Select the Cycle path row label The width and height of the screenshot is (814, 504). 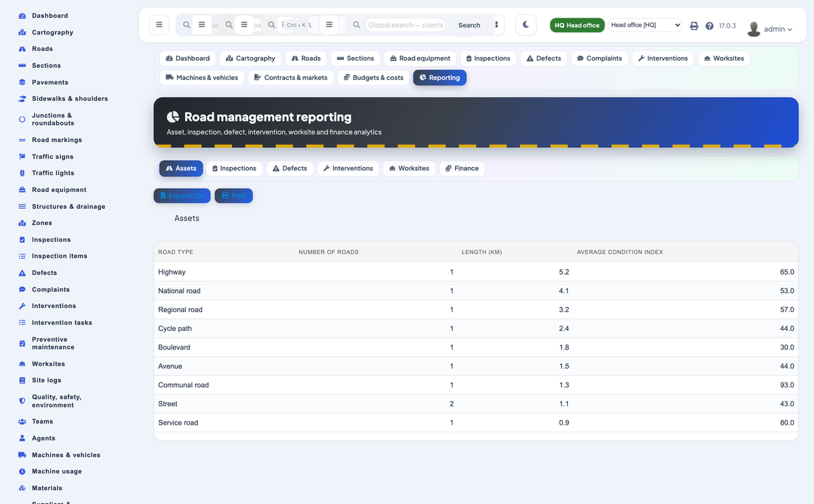click(x=175, y=328)
